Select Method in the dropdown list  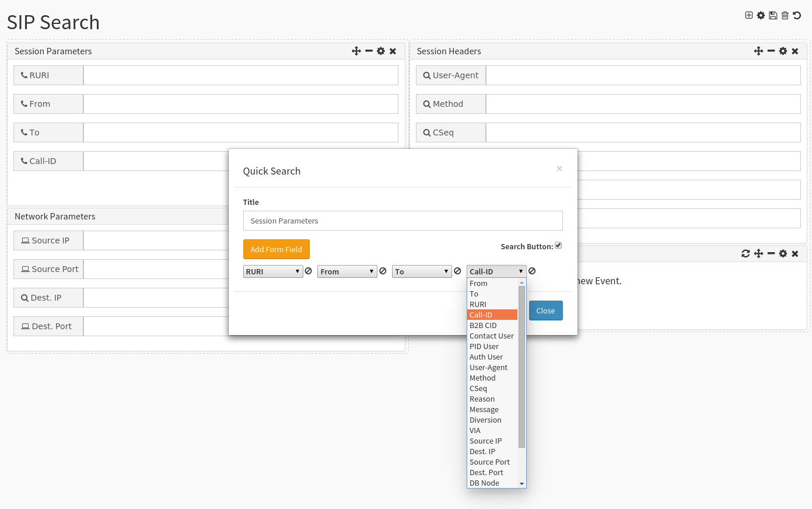coord(492,378)
